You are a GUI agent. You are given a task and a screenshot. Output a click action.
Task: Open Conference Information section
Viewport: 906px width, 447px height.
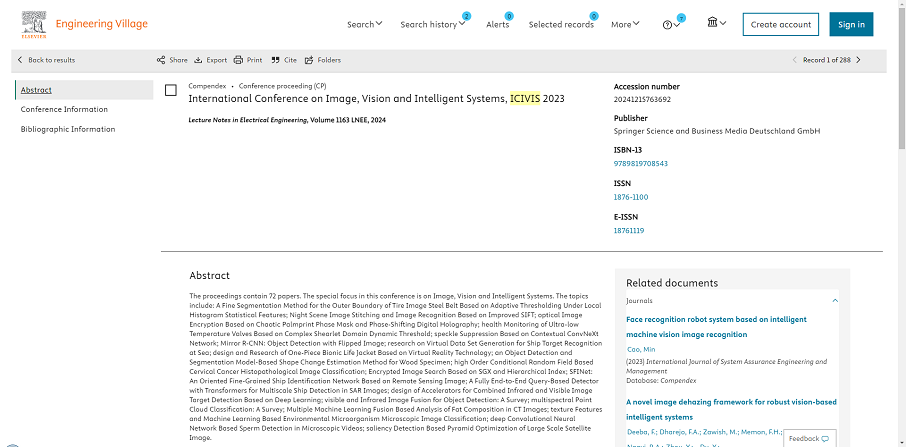(x=64, y=109)
